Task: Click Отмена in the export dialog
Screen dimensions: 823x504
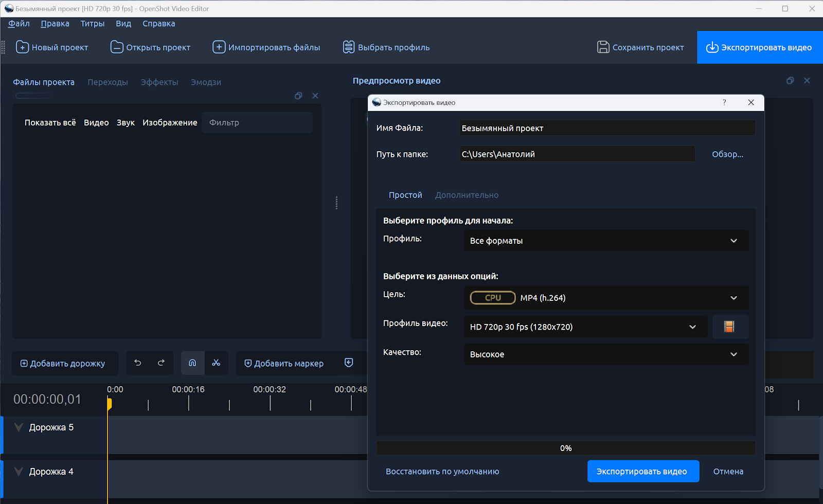Action: point(728,471)
